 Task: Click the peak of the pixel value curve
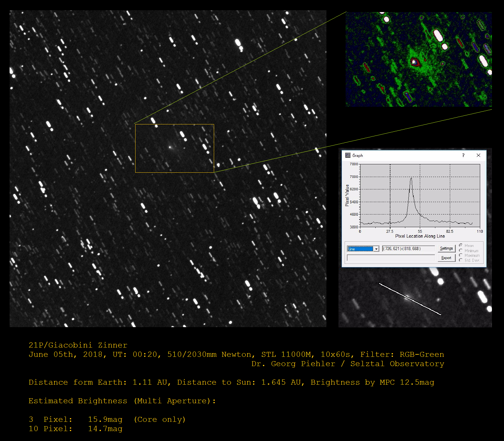[411, 178]
